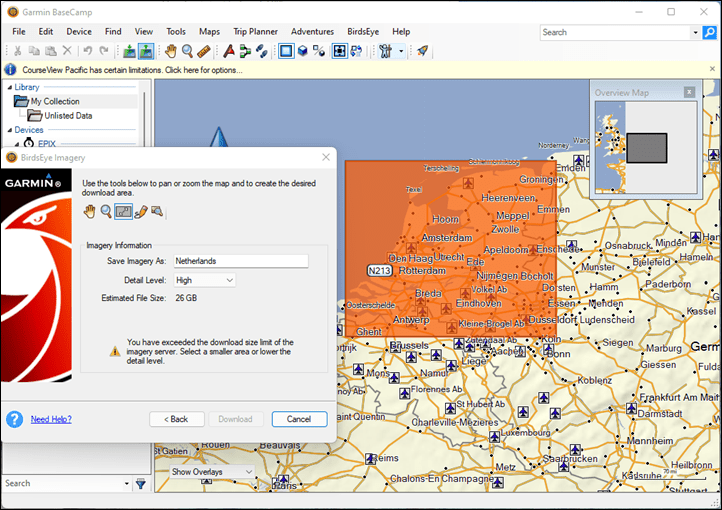The height and width of the screenshot is (510, 722).
Task: Close the Overview Map panel
Action: coord(689,92)
